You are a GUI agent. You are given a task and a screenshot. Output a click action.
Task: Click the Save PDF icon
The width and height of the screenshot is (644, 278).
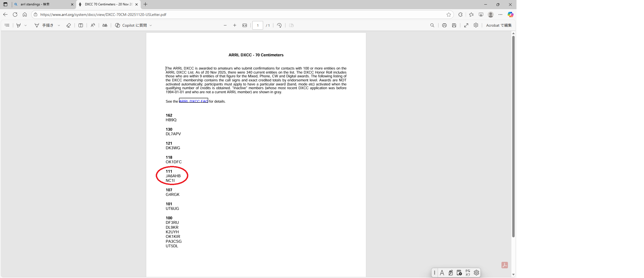[x=454, y=25]
